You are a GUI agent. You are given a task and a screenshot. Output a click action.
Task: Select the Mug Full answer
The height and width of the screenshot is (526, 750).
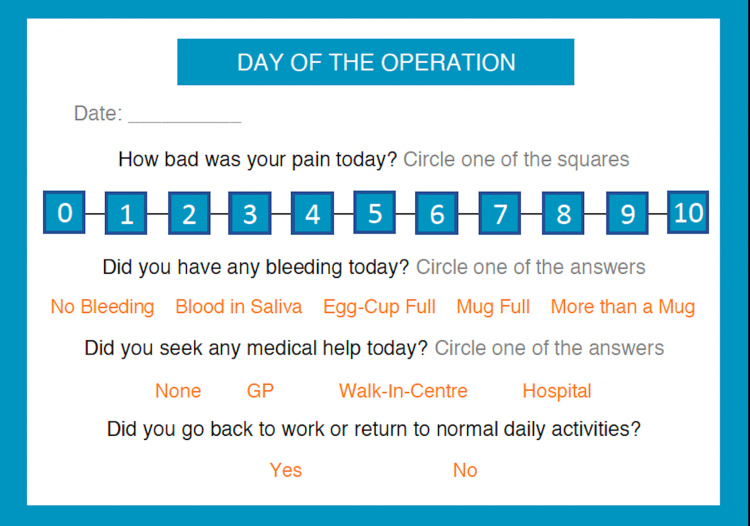pos(493,307)
